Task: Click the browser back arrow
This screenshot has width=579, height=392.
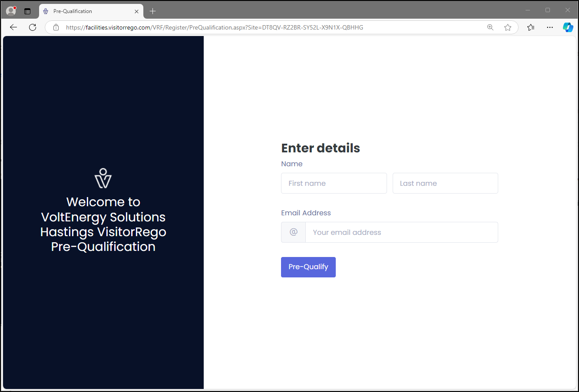Action: coord(13,27)
